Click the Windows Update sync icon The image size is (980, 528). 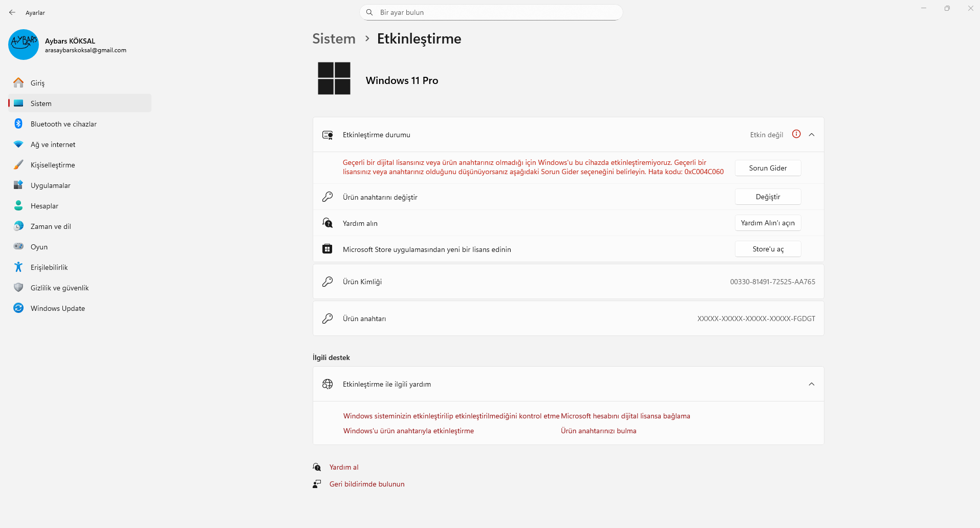18,308
